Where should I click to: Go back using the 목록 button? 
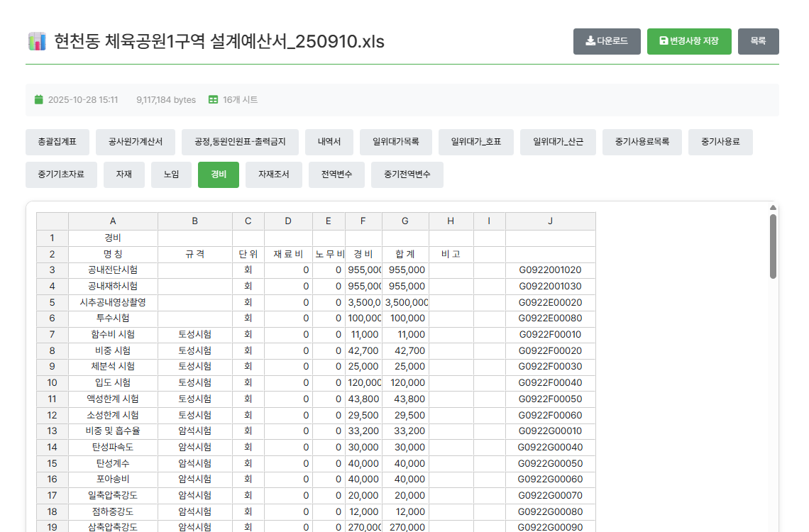click(x=758, y=41)
